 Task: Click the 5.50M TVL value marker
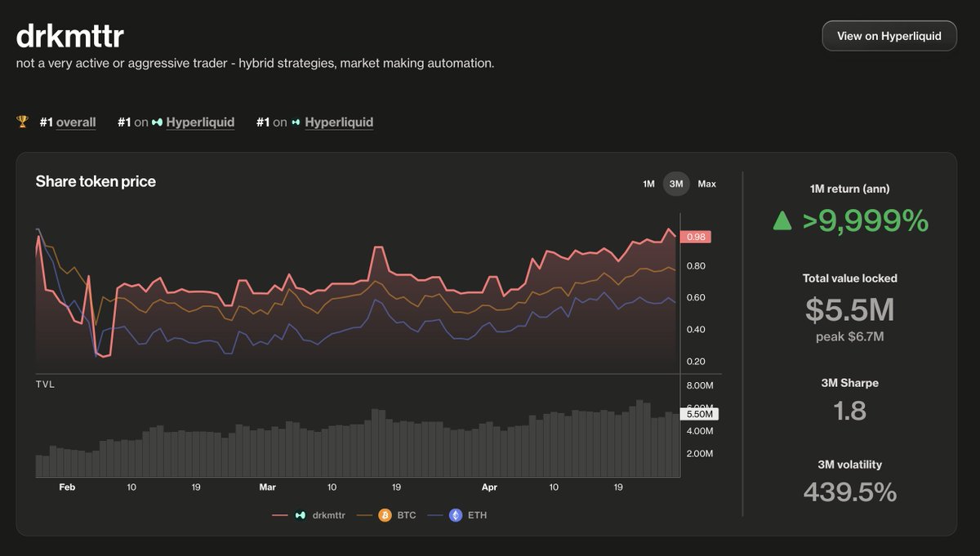pyautogui.click(x=698, y=414)
